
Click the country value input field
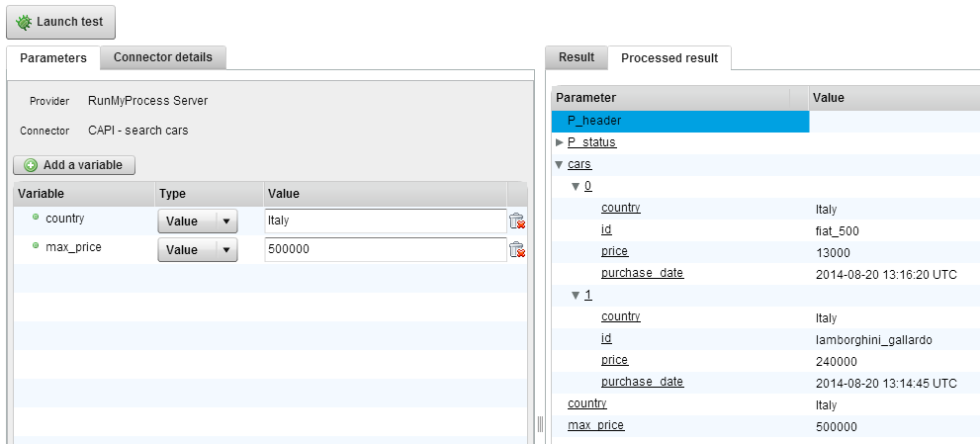[384, 222]
